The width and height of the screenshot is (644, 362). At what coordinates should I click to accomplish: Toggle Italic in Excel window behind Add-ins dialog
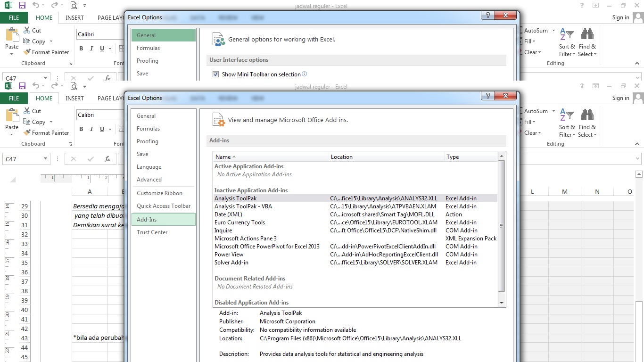tap(92, 129)
